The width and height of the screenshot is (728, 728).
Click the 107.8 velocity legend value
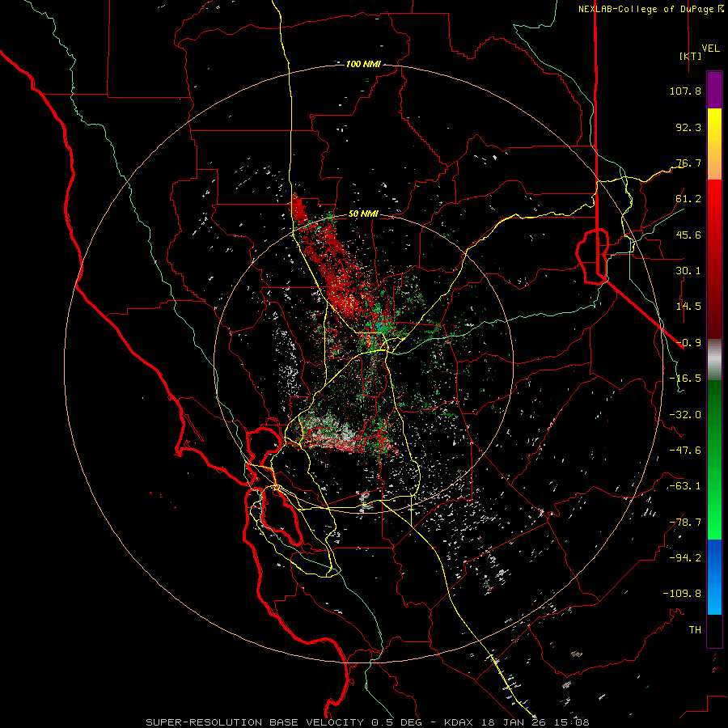[x=685, y=91]
